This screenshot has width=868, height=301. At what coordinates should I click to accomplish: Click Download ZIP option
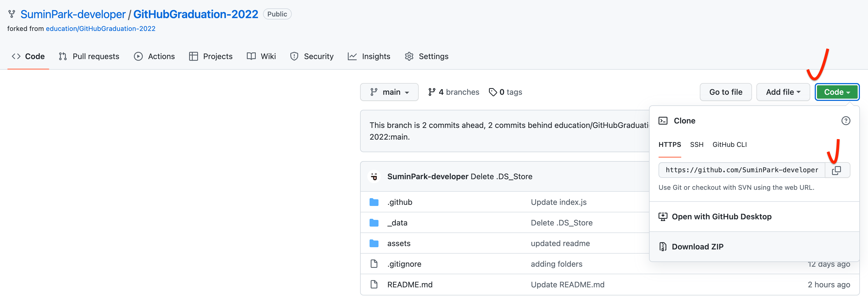(x=697, y=246)
